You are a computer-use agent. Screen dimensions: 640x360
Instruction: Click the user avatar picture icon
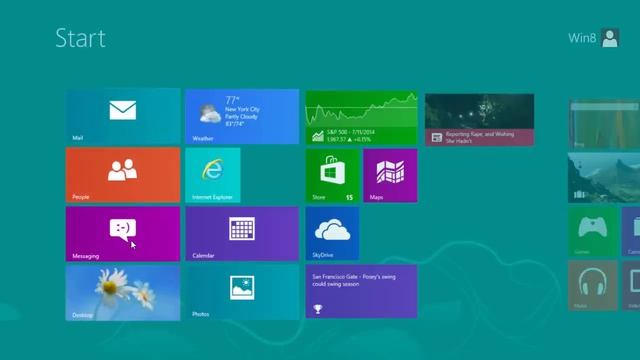point(610,38)
